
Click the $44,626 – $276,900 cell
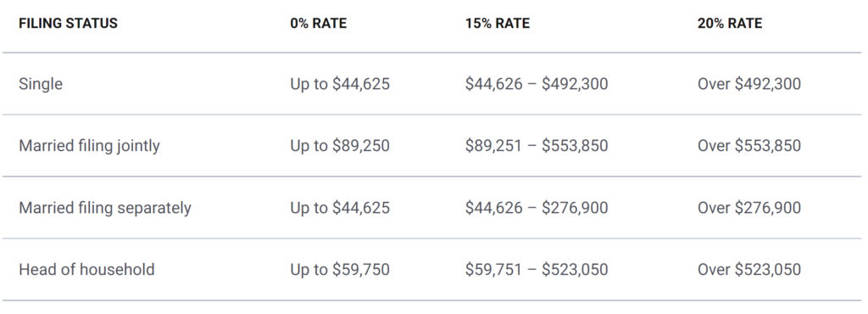coord(537,208)
